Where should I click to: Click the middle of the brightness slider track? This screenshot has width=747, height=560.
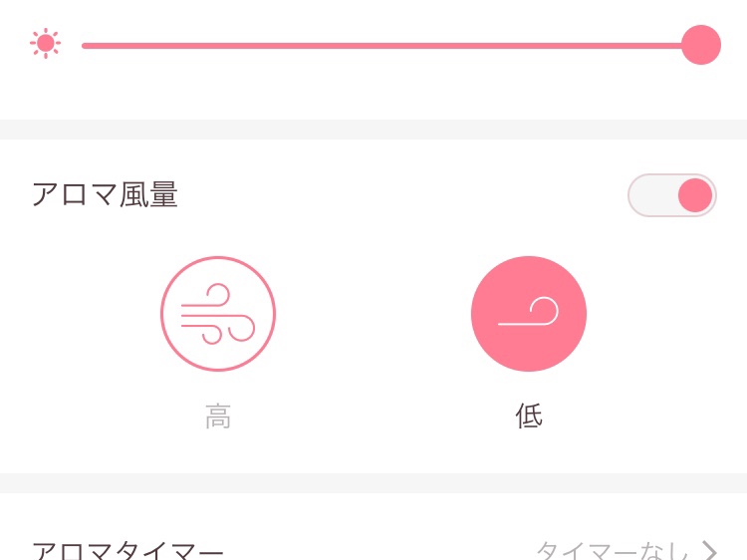point(381,46)
